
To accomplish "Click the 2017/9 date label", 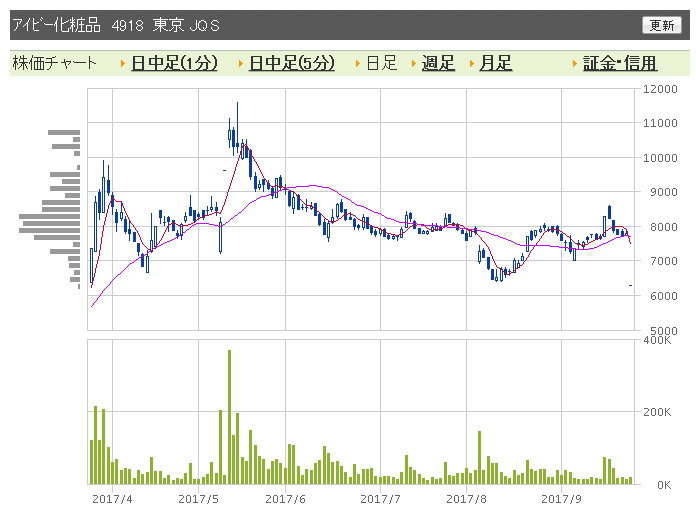I will click(561, 499).
